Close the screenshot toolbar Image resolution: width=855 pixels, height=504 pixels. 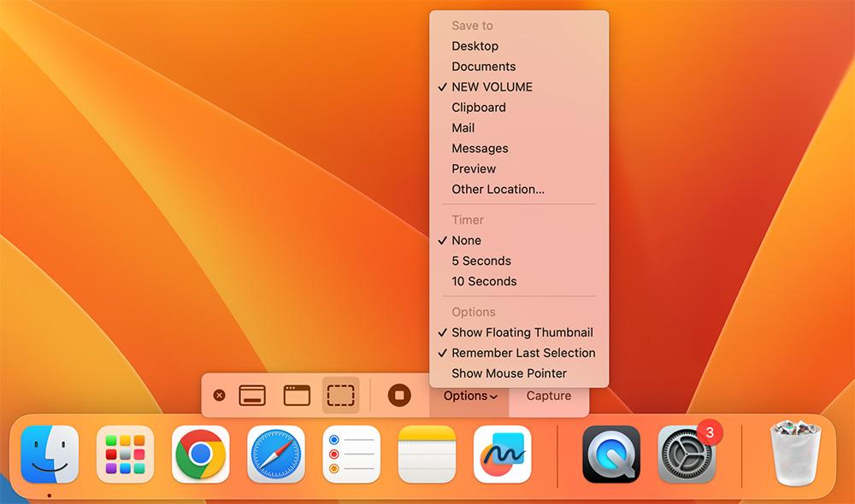coord(220,396)
